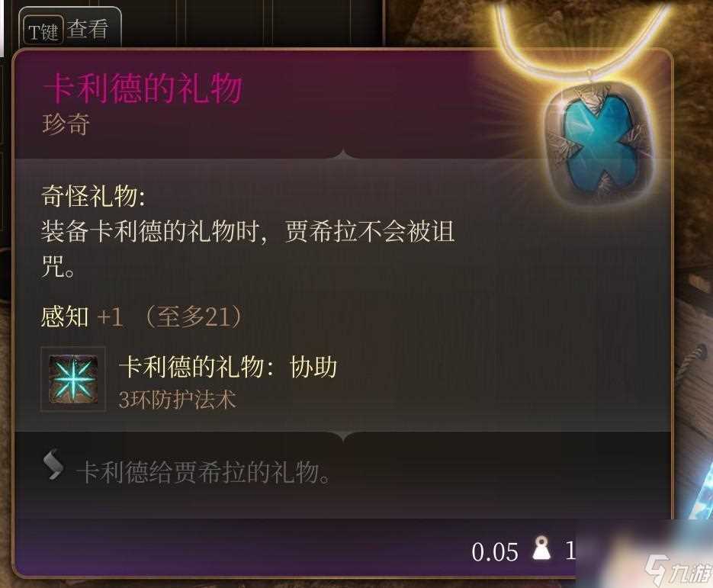Click the T键 hotkey icon
713x588 pixels.
(x=43, y=31)
